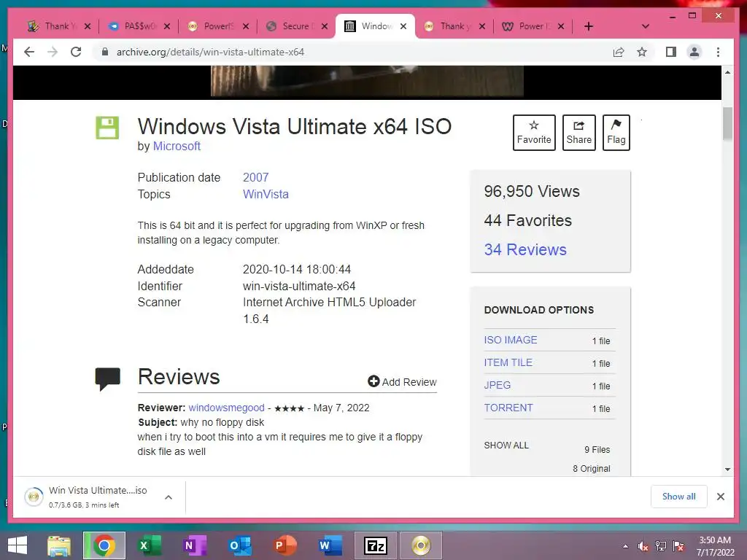Click the browser forward arrow
The height and width of the screenshot is (560, 747).
53,52
